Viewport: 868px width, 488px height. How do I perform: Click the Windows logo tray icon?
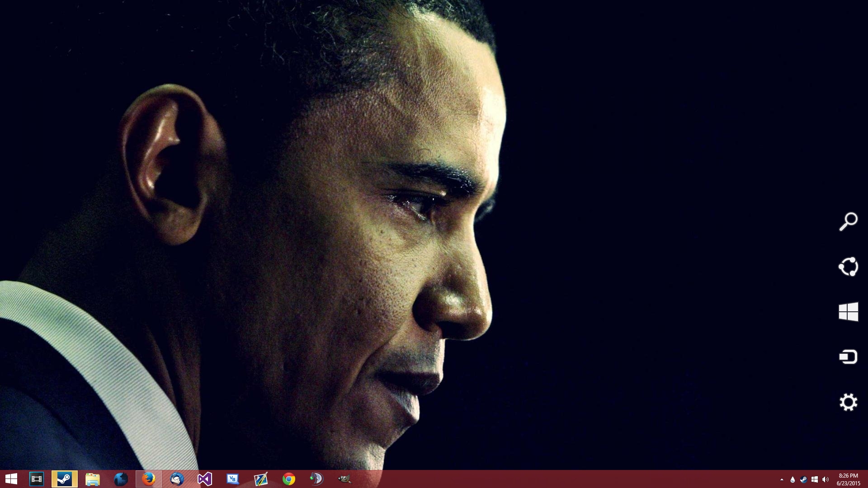(x=815, y=479)
